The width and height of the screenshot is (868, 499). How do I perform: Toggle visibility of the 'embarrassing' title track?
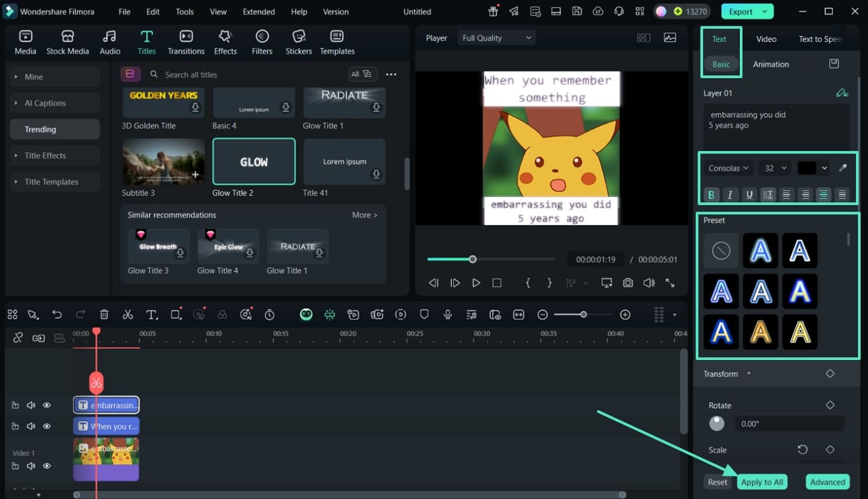[x=47, y=405]
